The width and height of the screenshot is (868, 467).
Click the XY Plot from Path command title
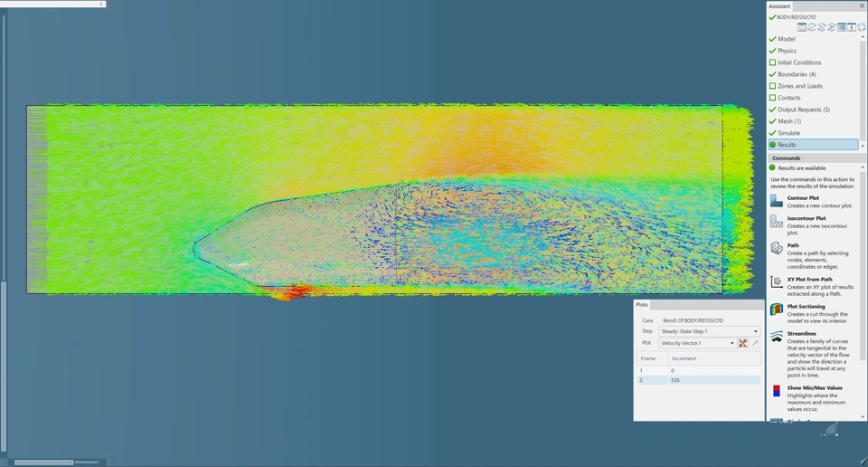[x=809, y=279]
